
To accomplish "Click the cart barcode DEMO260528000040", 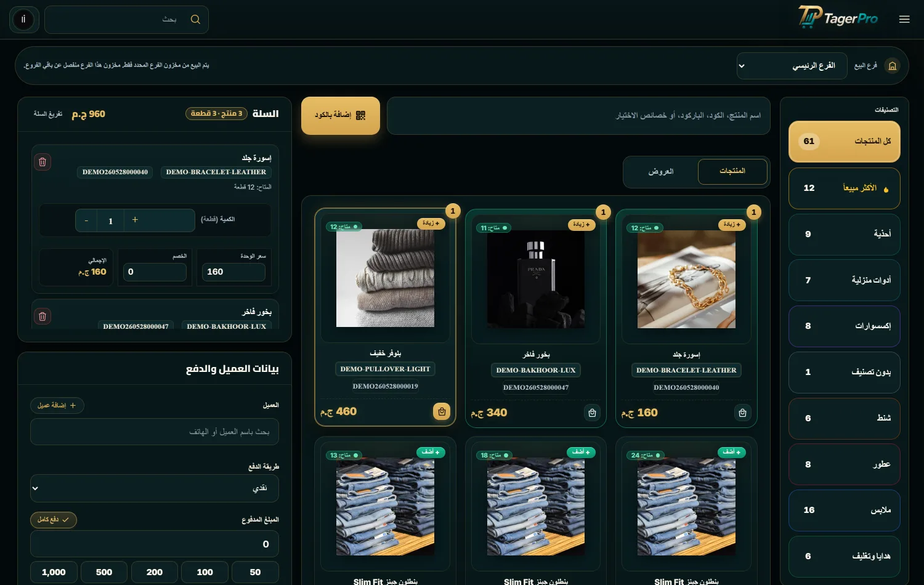I will (x=115, y=172).
